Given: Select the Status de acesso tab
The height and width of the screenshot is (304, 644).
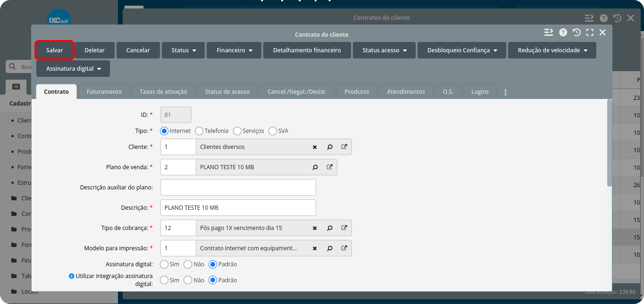Looking at the screenshot, I should 227,91.
